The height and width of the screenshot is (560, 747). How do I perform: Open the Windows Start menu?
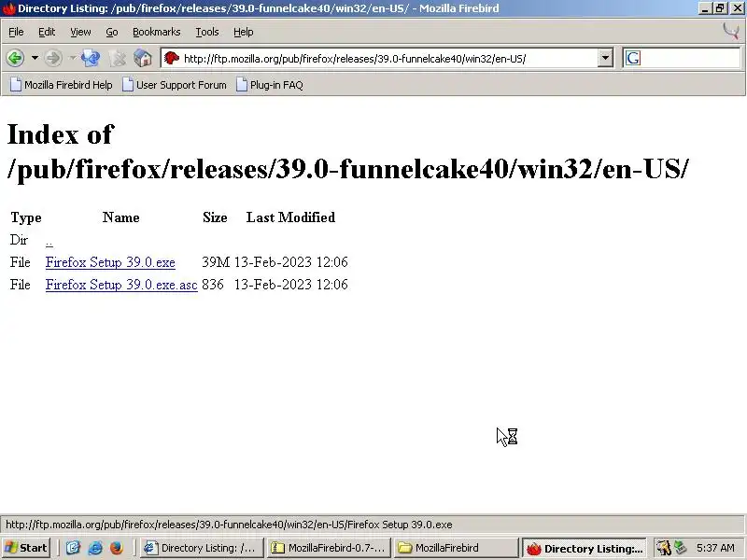(x=27, y=548)
